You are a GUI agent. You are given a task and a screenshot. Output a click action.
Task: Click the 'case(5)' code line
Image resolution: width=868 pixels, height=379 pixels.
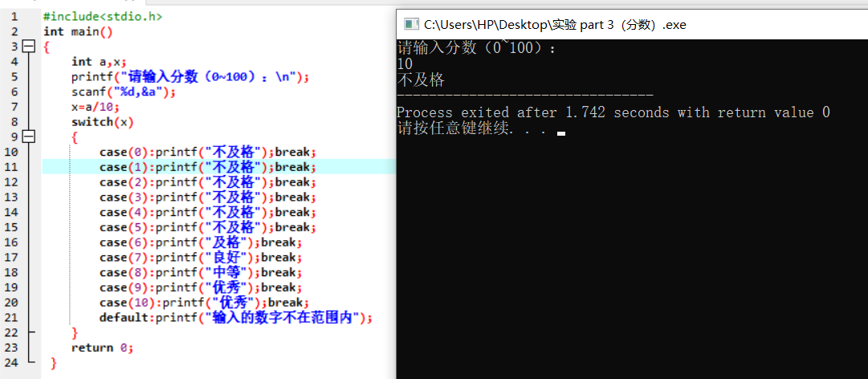(208, 227)
